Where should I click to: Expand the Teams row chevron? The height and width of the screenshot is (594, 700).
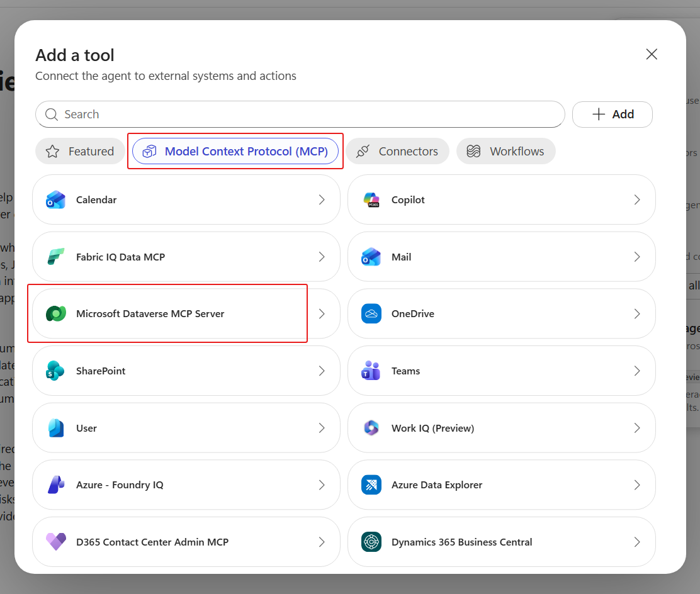(637, 371)
